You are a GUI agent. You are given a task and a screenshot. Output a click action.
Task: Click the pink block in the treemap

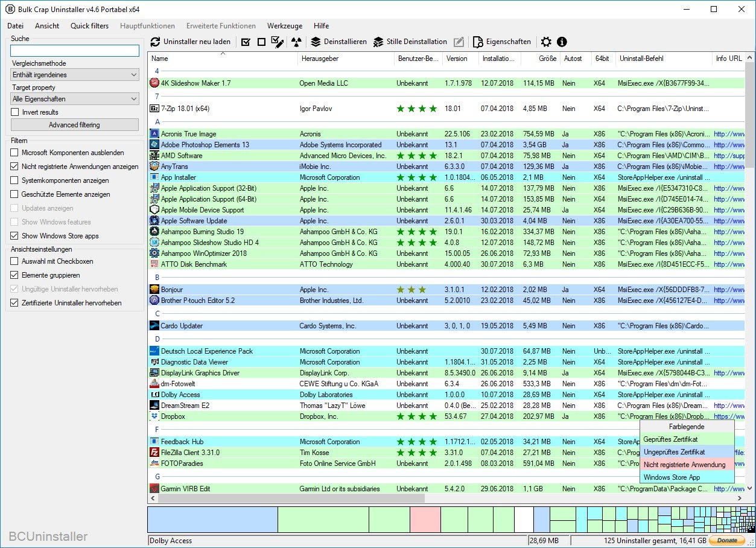(425, 519)
